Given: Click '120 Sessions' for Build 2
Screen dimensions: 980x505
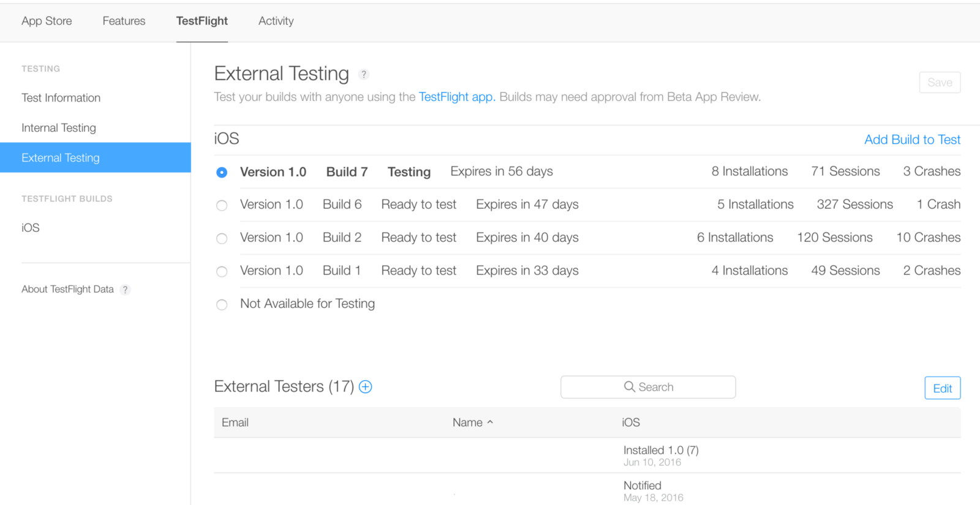Looking at the screenshot, I should point(835,238).
